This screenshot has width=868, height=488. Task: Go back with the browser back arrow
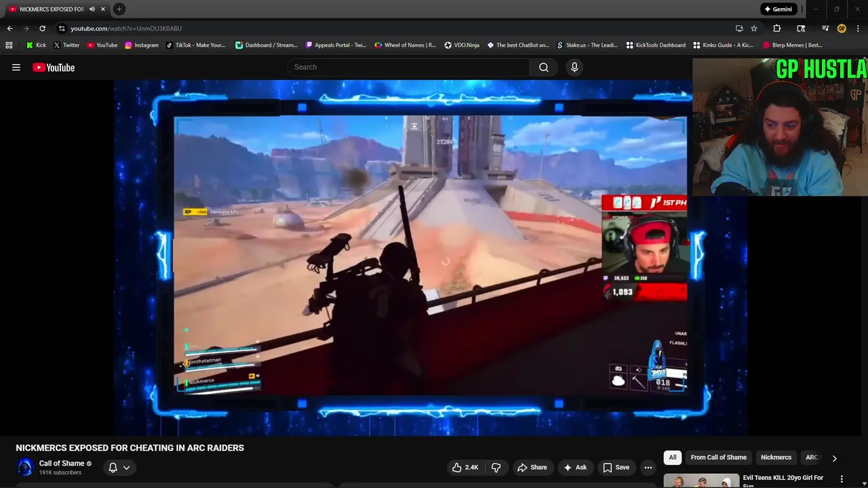[9, 28]
